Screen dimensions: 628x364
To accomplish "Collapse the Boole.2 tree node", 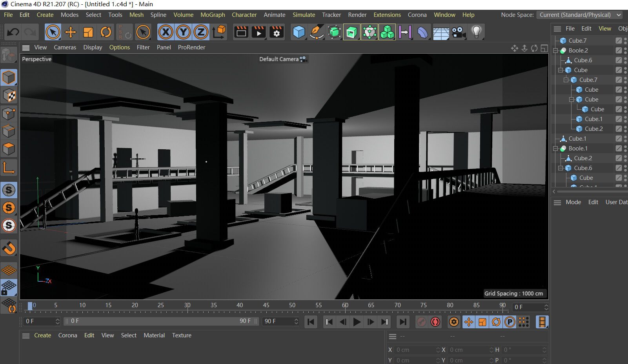I will click(x=555, y=51).
